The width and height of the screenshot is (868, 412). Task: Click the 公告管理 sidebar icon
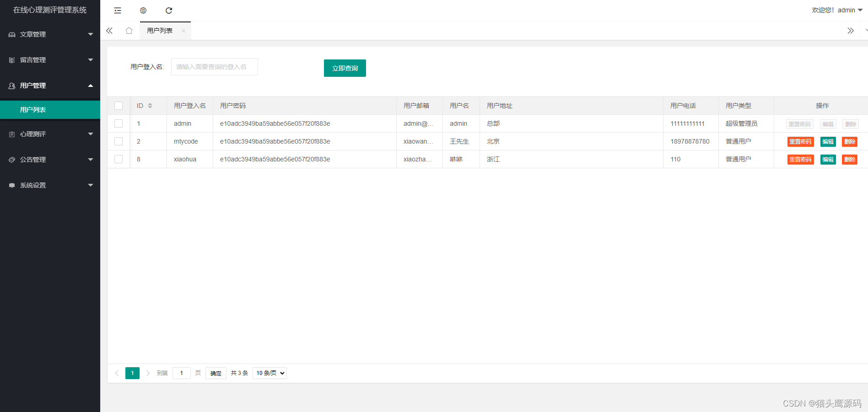[x=12, y=160]
